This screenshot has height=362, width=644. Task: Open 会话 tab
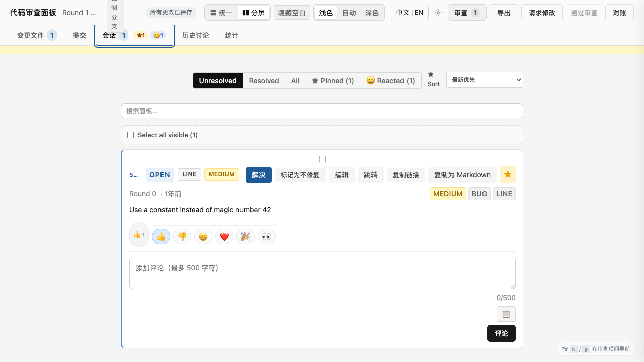tap(134, 35)
